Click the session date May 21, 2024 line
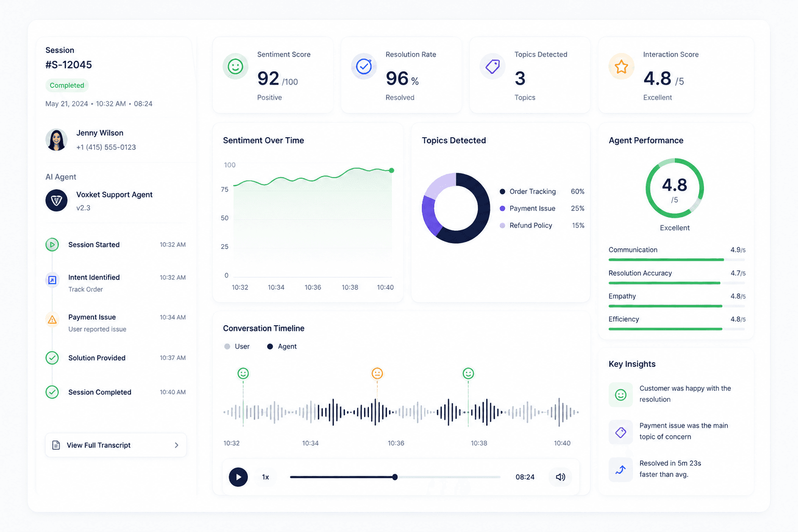The height and width of the screenshot is (532, 798). coord(99,104)
